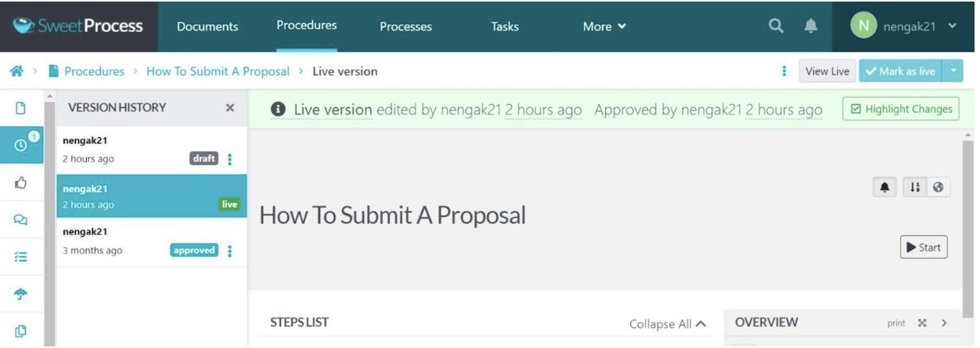
Task: Open the checklist icon in the sidebar
Action: (20, 259)
